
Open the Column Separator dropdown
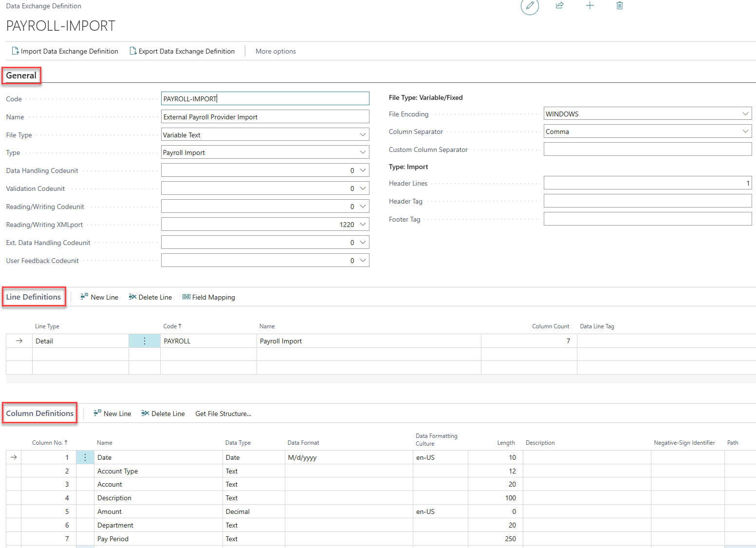[745, 131]
